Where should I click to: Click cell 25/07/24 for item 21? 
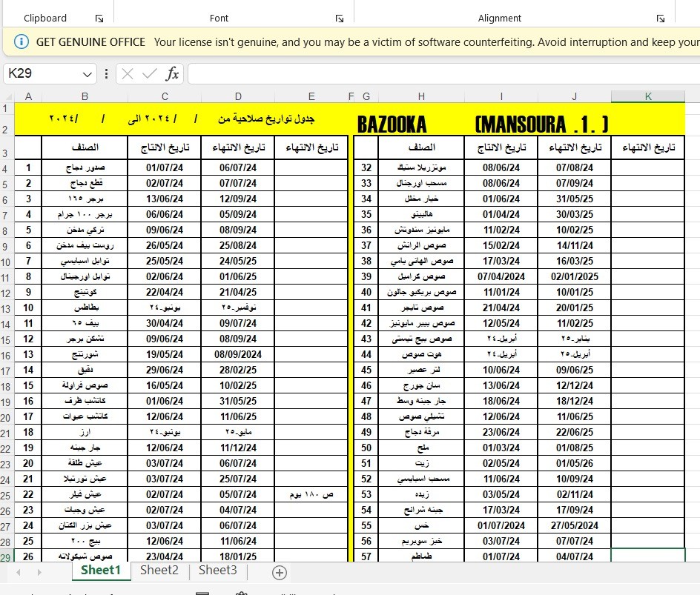click(x=238, y=479)
